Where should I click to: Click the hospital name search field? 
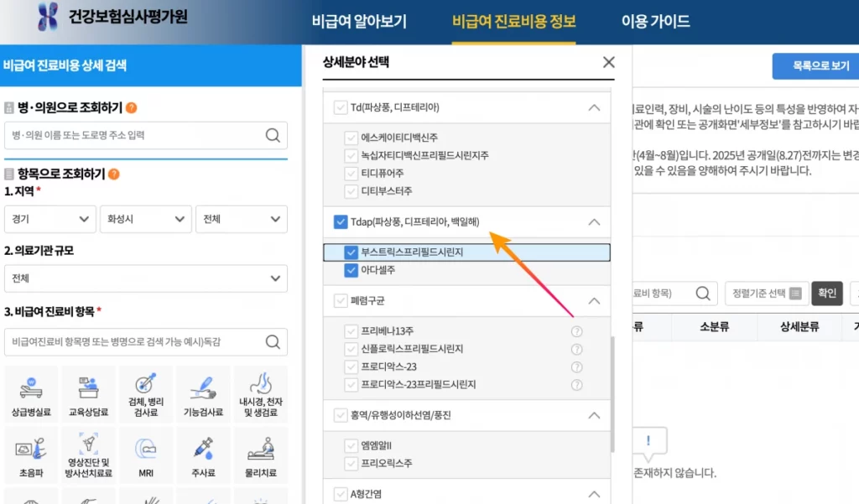(x=134, y=135)
